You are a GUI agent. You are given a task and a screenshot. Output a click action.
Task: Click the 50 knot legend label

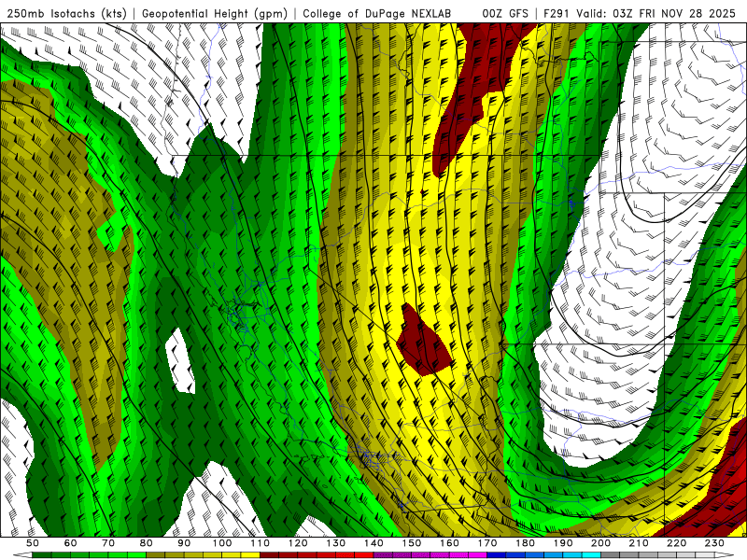coord(33,543)
